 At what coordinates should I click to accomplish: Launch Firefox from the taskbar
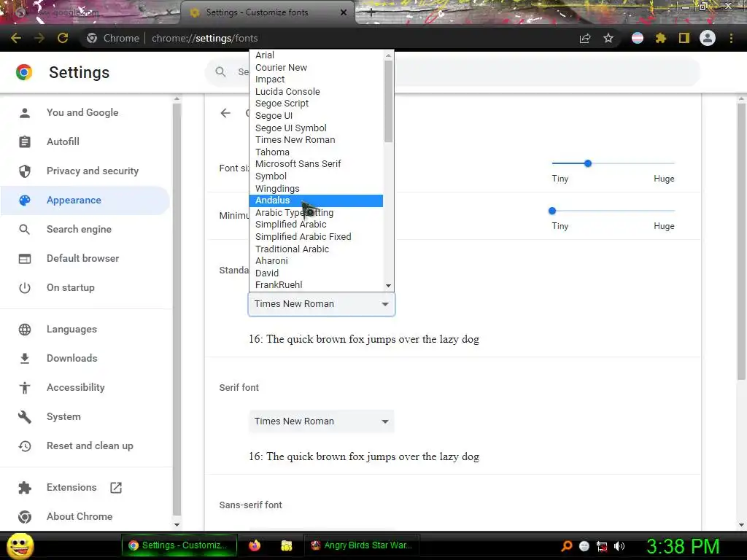point(255,545)
